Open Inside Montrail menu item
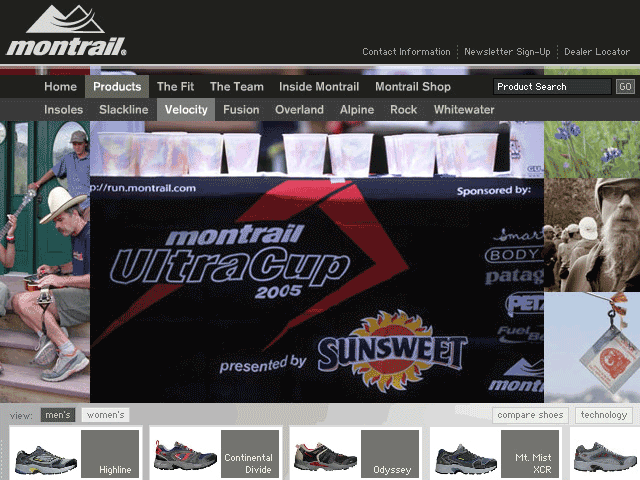 (319, 87)
